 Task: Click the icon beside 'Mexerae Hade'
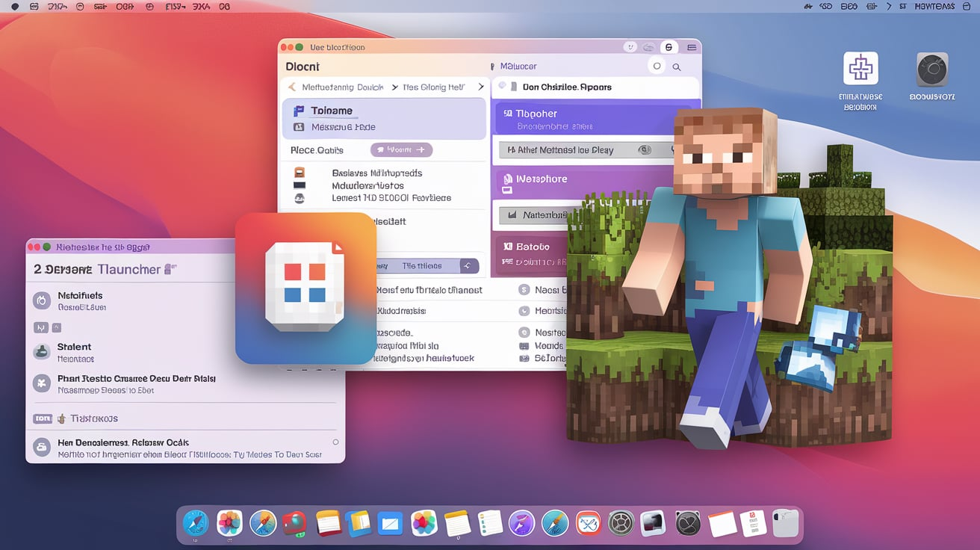[x=299, y=128]
